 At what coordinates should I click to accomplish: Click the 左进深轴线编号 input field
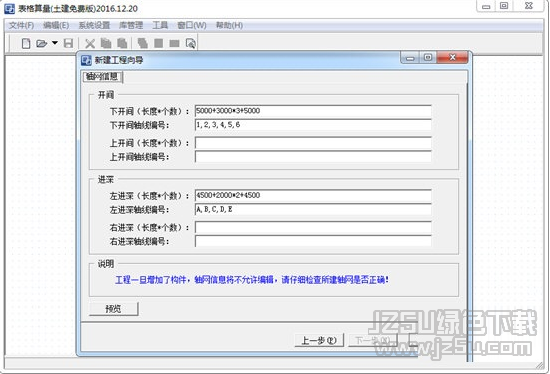[313, 209]
